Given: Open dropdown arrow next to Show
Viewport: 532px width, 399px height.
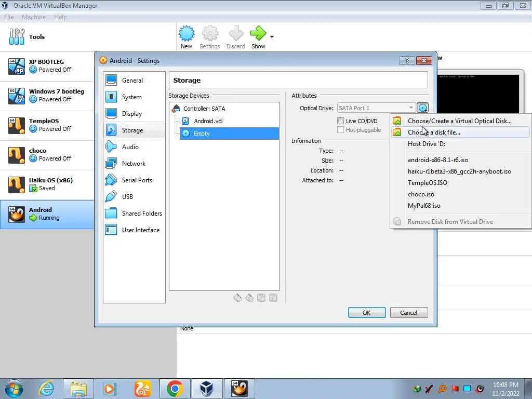Looking at the screenshot, I should point(272,37).
